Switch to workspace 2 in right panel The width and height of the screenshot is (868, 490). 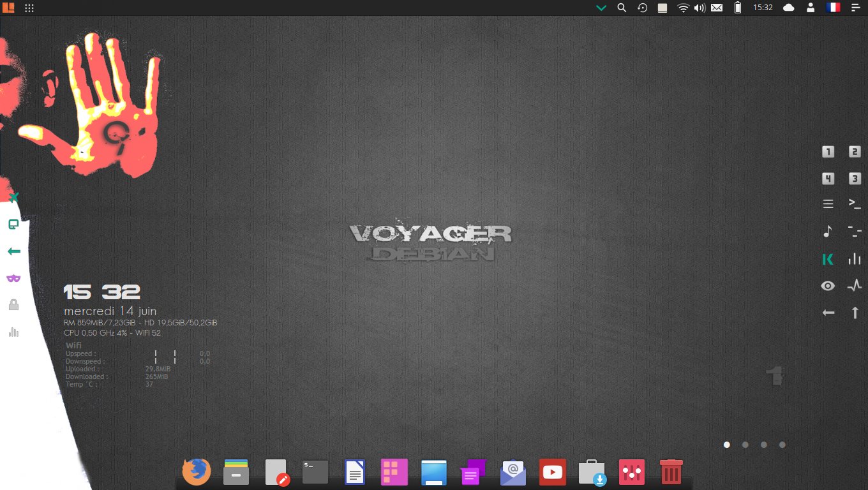[x=855, y=152]
